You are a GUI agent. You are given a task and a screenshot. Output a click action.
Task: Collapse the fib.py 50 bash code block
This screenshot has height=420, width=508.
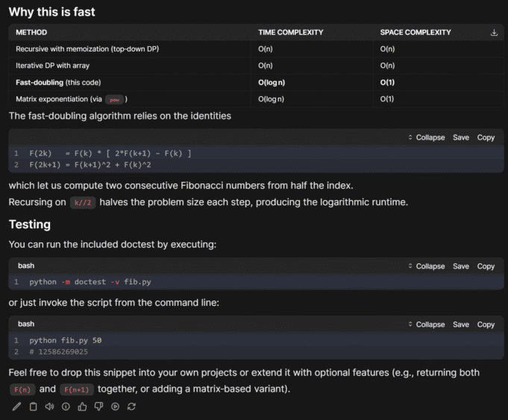426,325
